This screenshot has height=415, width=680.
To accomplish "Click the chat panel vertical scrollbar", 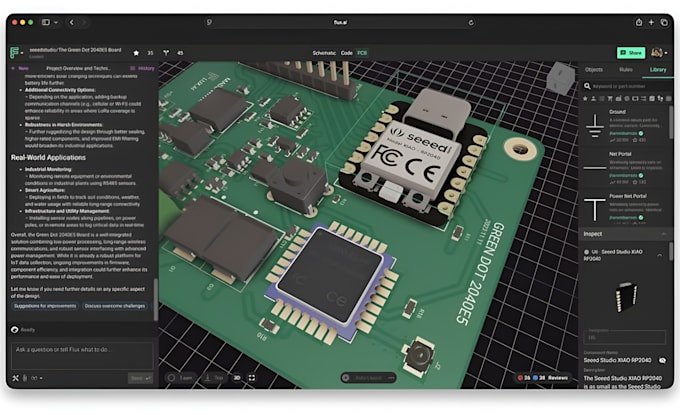I will [156, 299].
